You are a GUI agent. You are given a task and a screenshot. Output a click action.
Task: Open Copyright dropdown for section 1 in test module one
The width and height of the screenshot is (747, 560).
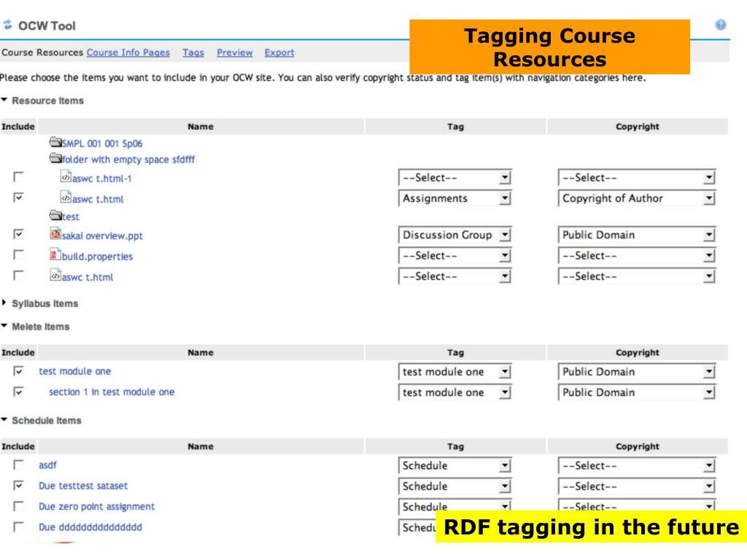(x=636, y=392)
